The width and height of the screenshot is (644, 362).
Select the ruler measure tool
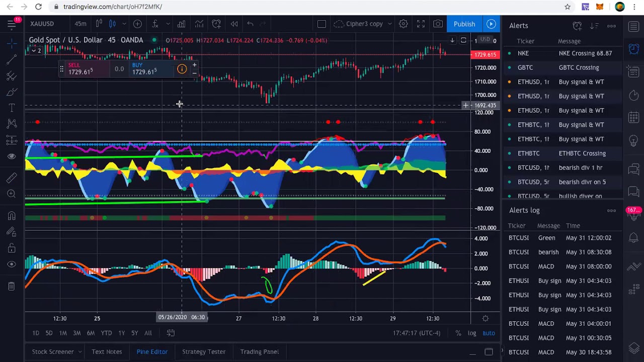pos(12,177)
